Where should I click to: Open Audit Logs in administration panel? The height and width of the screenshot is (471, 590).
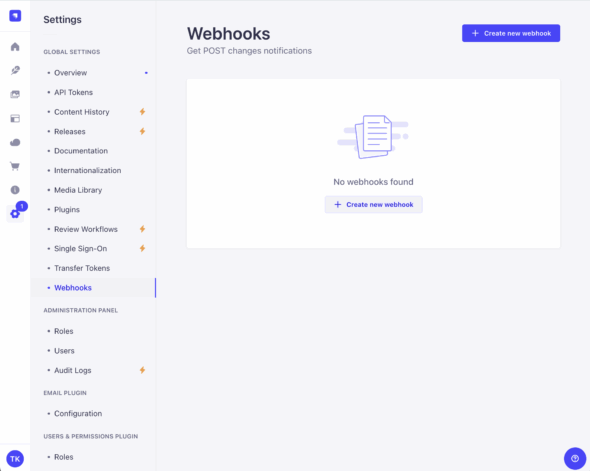click(x=73, y=370)
